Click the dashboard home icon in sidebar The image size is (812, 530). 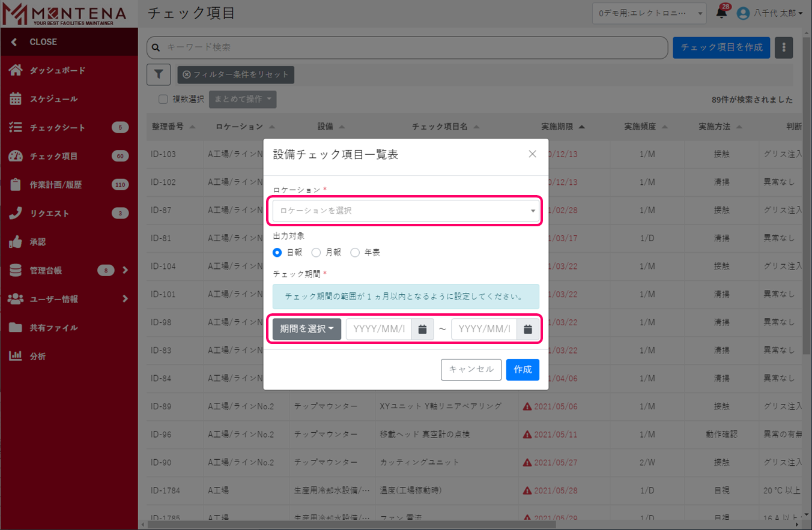tap(16, 70)
